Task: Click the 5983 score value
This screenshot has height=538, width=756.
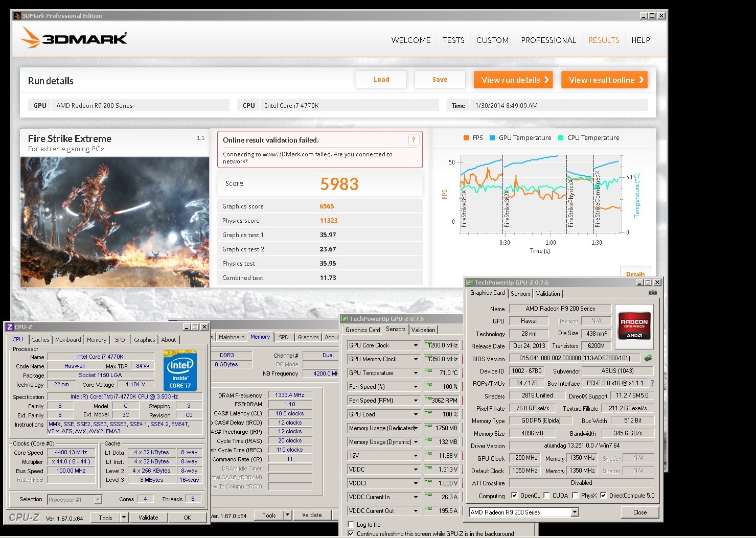Action: pos(339,184)
